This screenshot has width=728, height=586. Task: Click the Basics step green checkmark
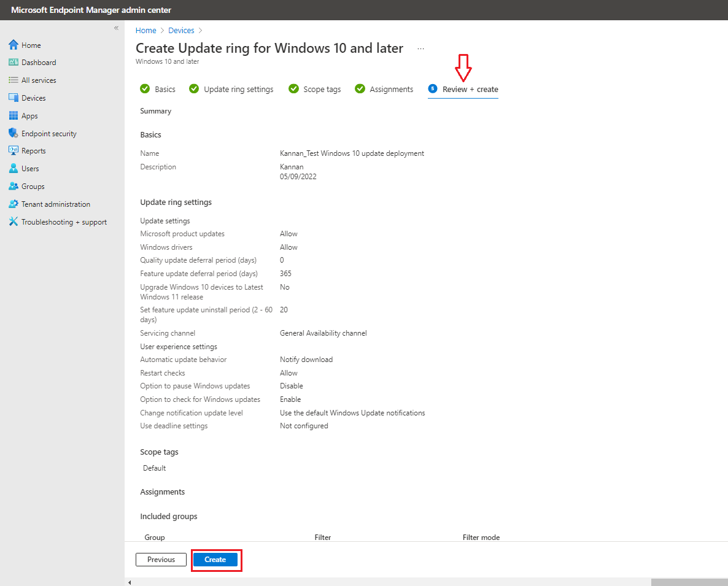[x=145, y=88]
